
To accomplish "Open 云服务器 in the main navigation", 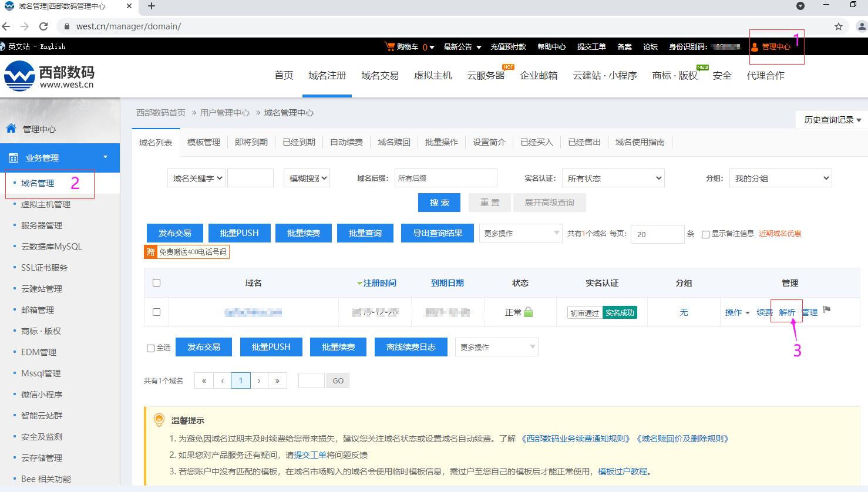I will click(x=486, y=75).
